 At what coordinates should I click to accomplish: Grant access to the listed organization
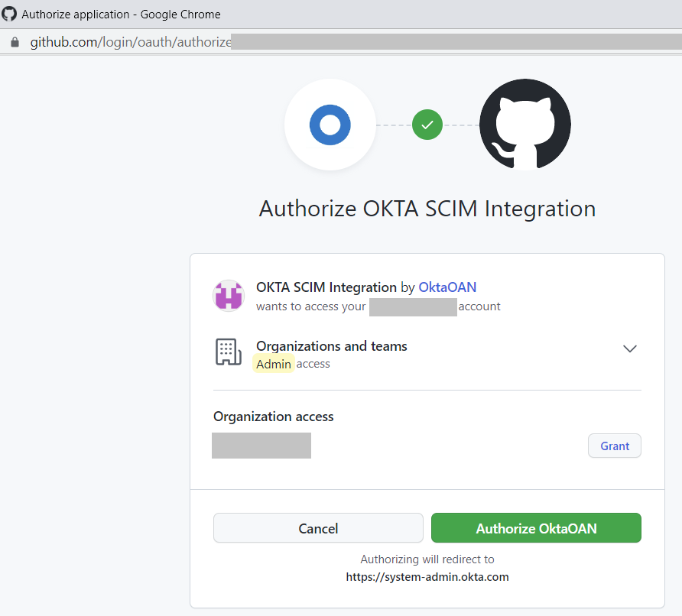[x=614, y=446]
